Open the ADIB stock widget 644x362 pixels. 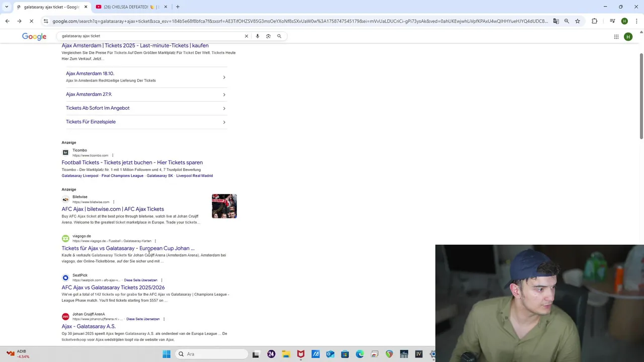tap(18, 354)
